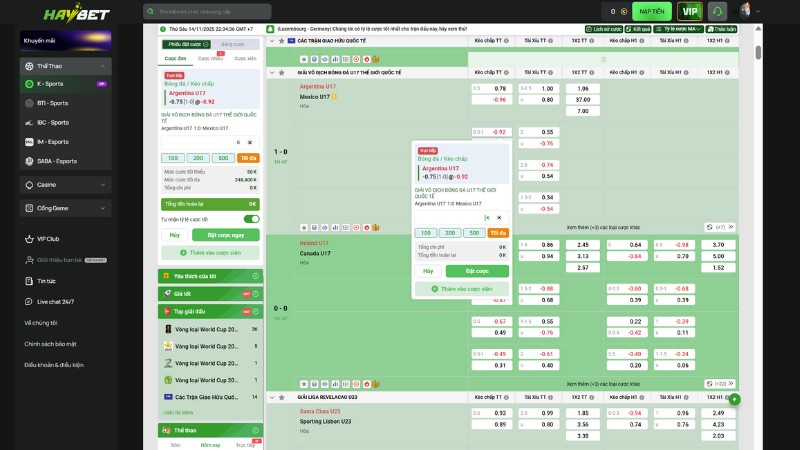Click the BTI-Sports sidebar icon
Screen dimensions: 800x450
tap(29, 103)
